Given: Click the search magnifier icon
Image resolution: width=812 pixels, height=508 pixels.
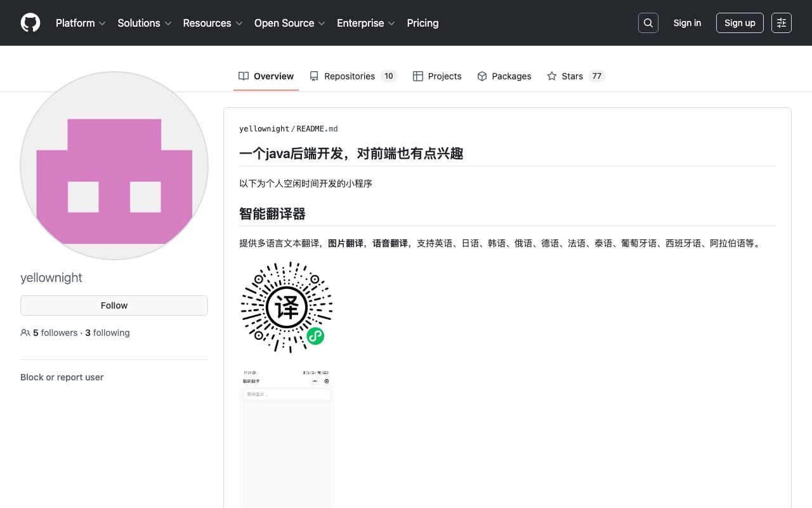Looking at the screenshot, I should [648, 23].
